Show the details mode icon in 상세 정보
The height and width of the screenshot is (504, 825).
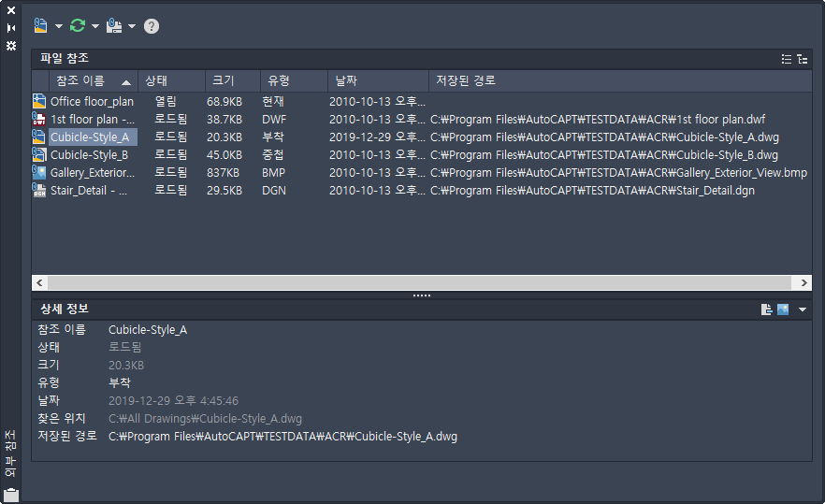point(767,310)
